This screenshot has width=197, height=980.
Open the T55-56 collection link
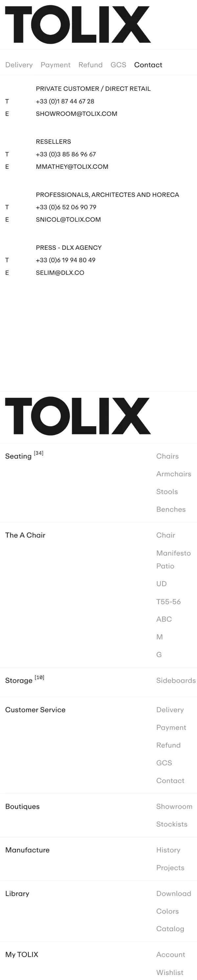pyautogui.click(x=168, y=602)
